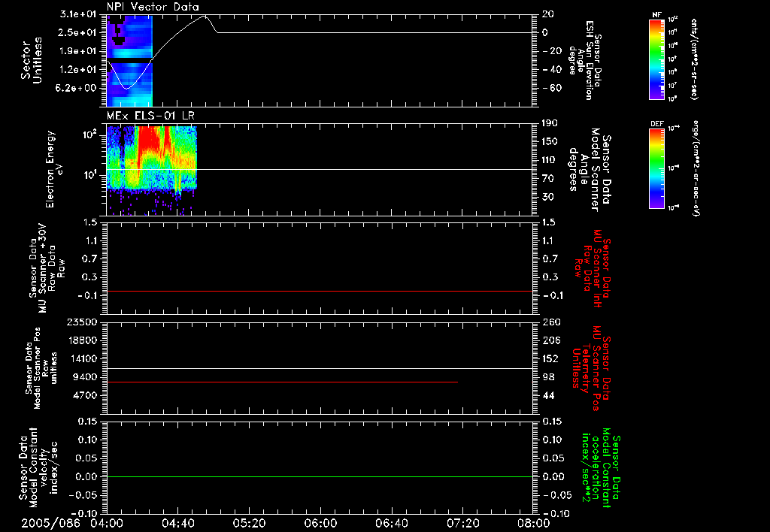Click the DEF color scale bar
770x532 pixels.
pyautogui.click(x=657, y=168)
